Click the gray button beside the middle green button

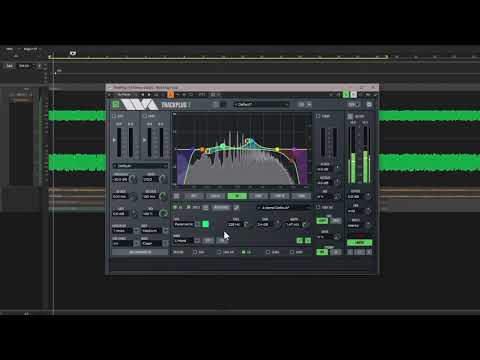coord(336,221)
